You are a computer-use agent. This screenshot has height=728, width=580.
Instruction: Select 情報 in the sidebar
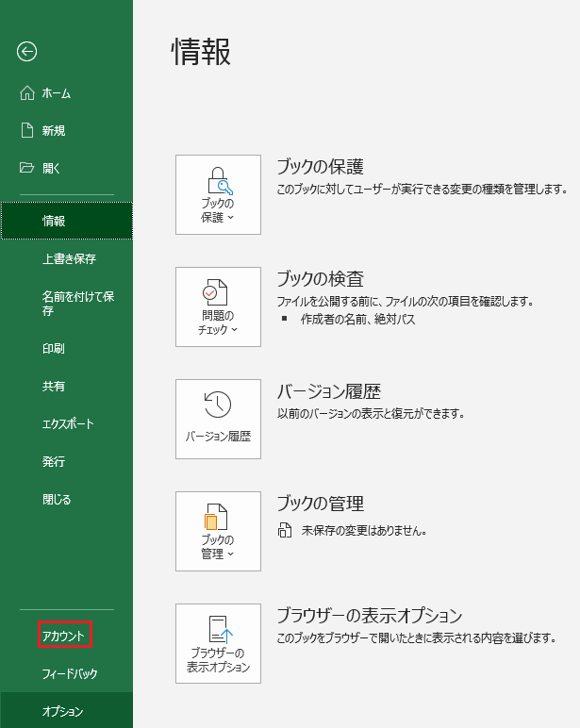click(x=54, y=221)
